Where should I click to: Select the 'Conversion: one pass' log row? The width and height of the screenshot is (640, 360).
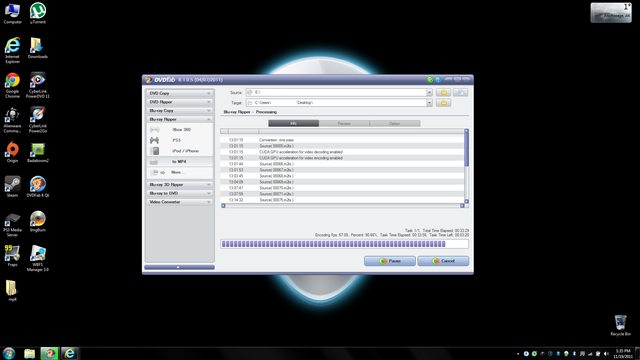coord(342,140)
